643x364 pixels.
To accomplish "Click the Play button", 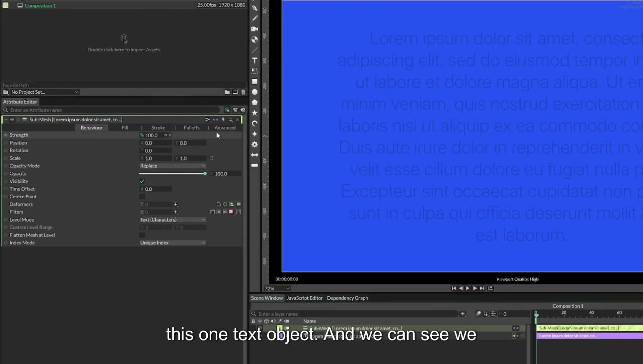I will [468, 288].
